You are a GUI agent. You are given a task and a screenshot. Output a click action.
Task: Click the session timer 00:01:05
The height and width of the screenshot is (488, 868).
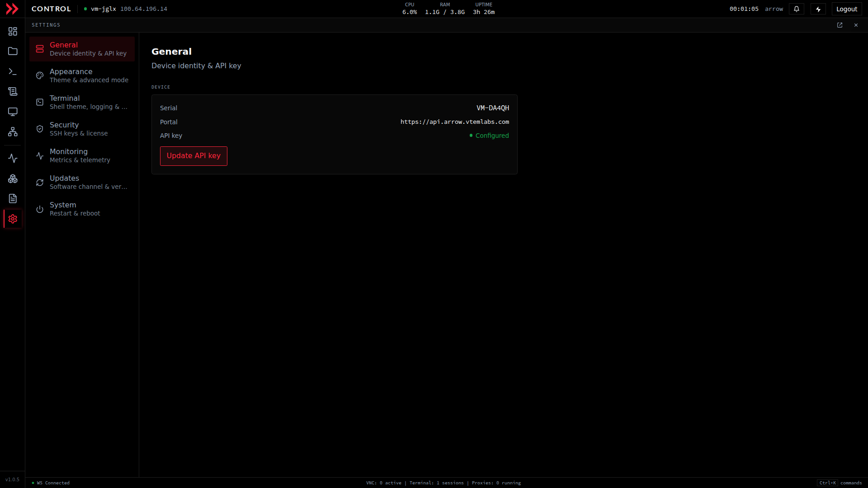pyautogui.click(x=744, y=9)
